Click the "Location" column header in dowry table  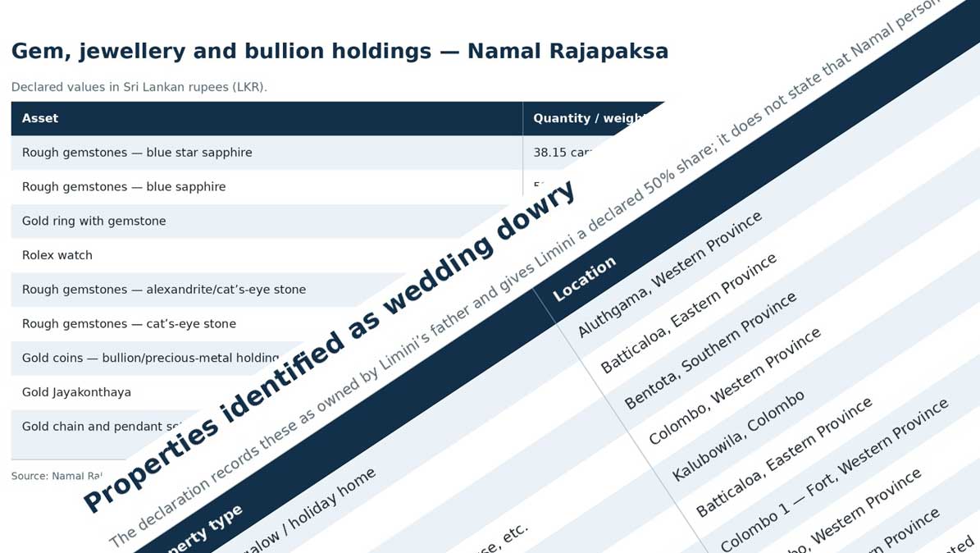point(585,279)
